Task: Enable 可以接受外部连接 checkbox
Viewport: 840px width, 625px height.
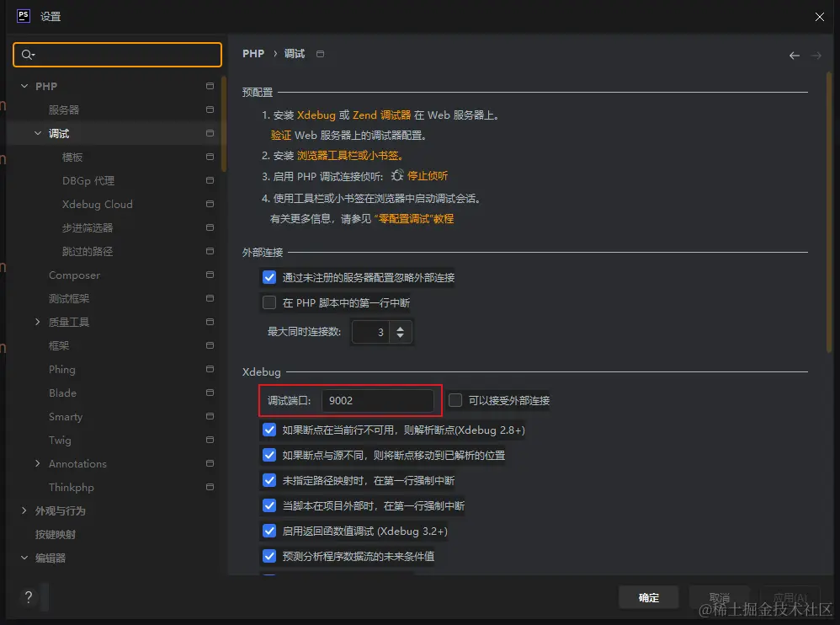Action: click(455, 400)
